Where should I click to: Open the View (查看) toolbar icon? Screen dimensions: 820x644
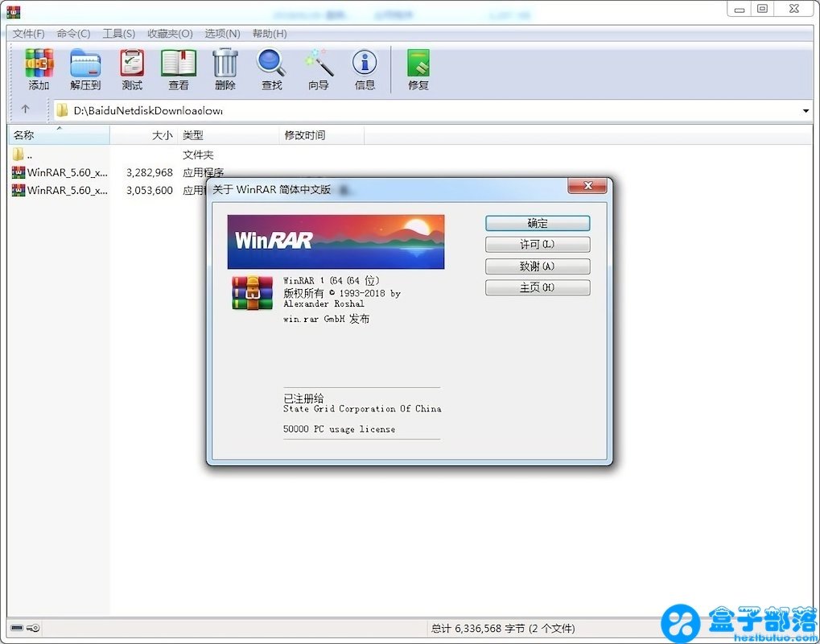tap(179, 68)
